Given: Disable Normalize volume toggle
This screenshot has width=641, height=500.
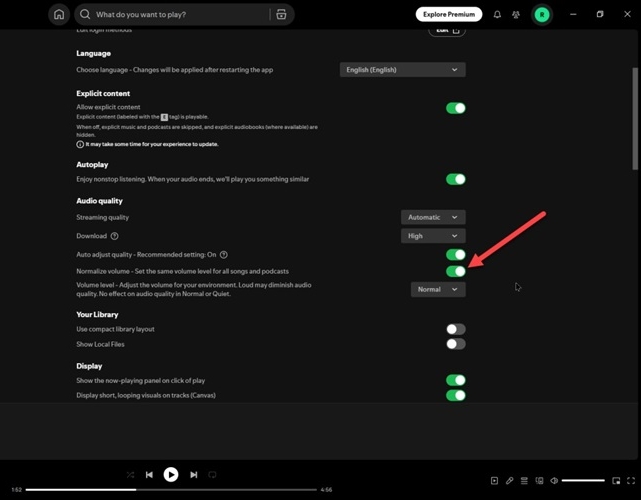Looking at the screenshot, I should (x=455, y=271).
